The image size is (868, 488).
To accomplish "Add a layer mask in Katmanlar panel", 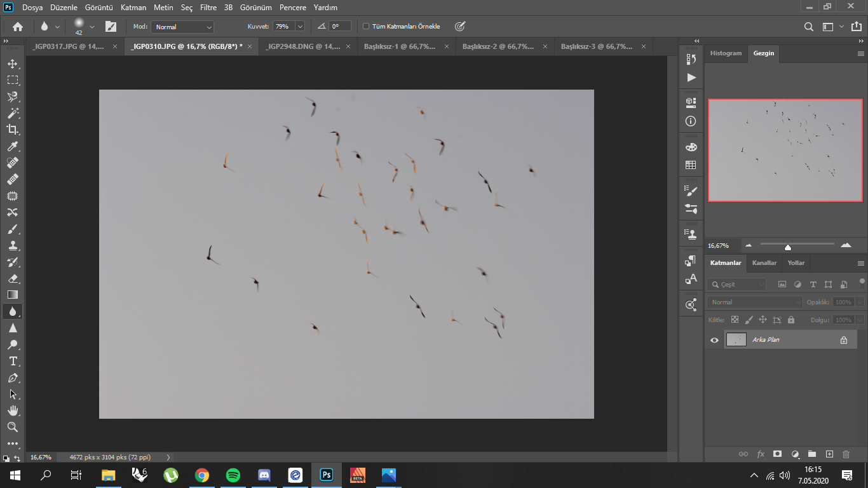I will click(777, 454).
